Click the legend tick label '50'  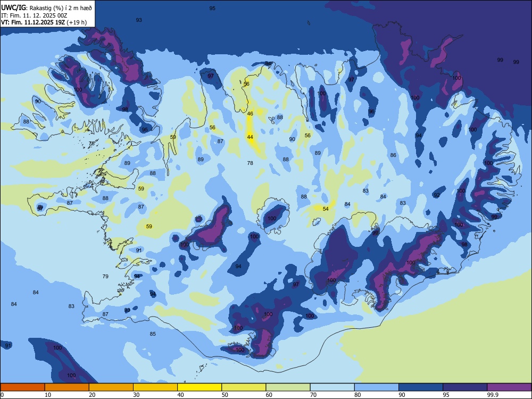tap(225, 395)
